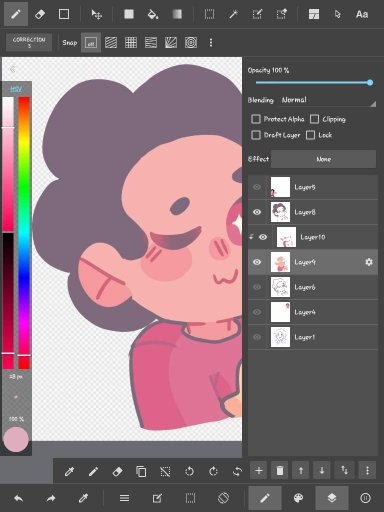
Task: Open snap options three-dot menu
Action: [211, 43]
